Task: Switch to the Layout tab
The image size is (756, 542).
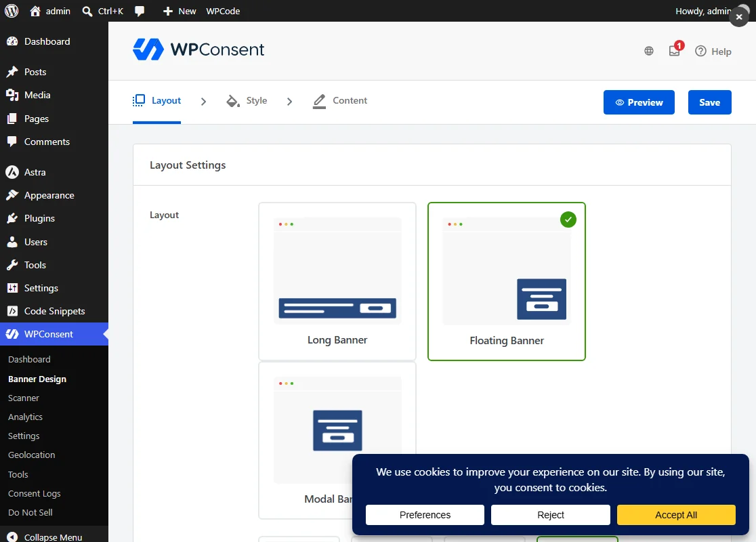Action: click(x=156, y=101)
